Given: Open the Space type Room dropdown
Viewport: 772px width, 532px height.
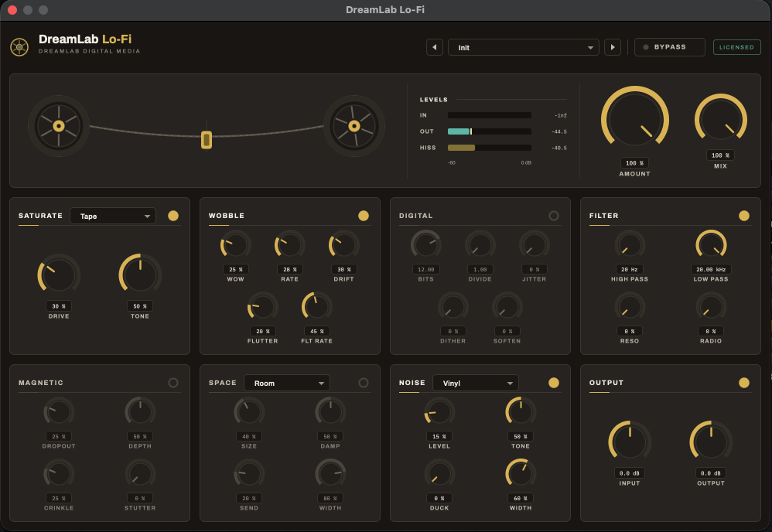Looking at the screenshot, I should (x=286, y=383).
